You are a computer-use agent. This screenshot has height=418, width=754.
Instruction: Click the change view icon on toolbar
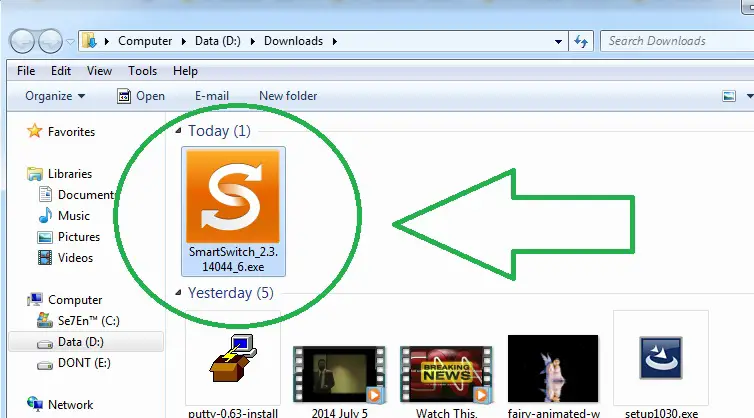[729, 96]
